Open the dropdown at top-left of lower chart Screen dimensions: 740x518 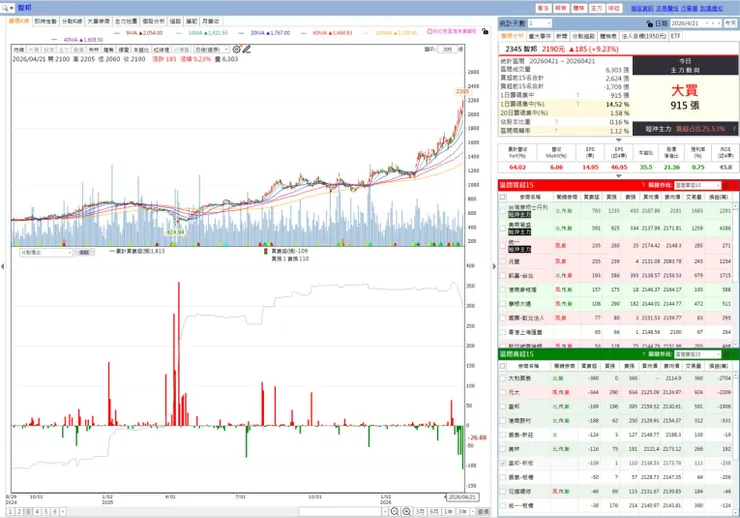[46, 252]
